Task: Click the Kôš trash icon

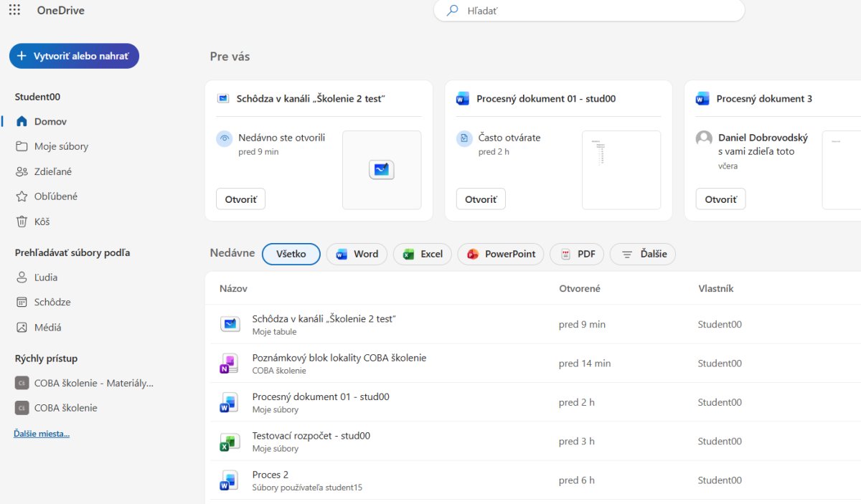Action: click(22, 222)
